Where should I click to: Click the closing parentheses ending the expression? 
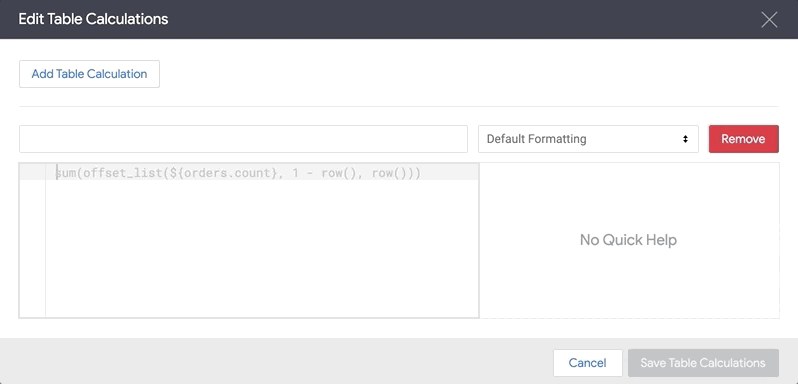point(414,173)
